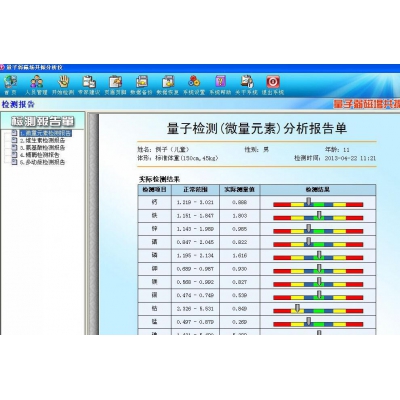Image resolution: width=400 pixels, height=400 pixels.
Task: Click the 检测报告单 panel title banner
Action: coord(43,121)
